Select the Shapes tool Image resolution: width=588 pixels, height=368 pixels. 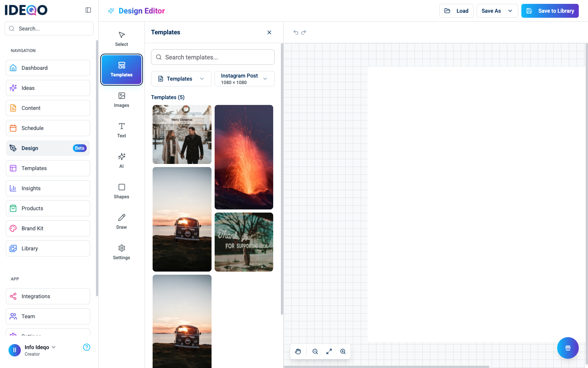tap(121, 191)
